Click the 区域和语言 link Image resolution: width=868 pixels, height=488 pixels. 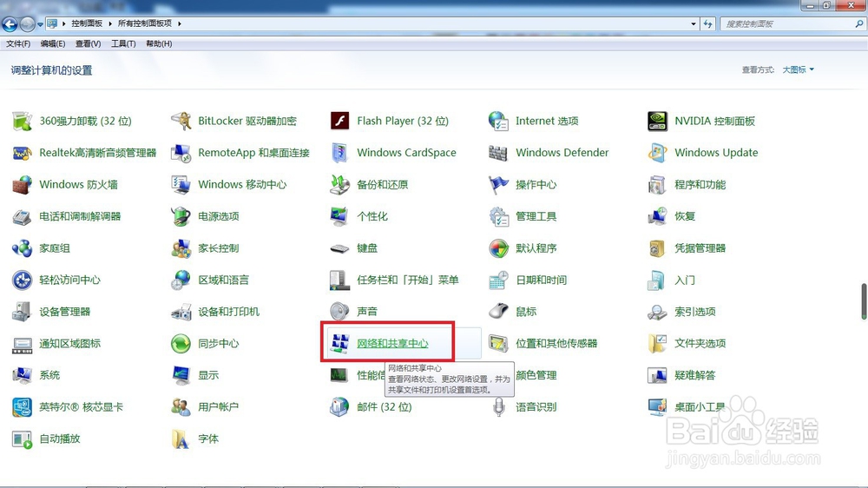click(224, 280)
